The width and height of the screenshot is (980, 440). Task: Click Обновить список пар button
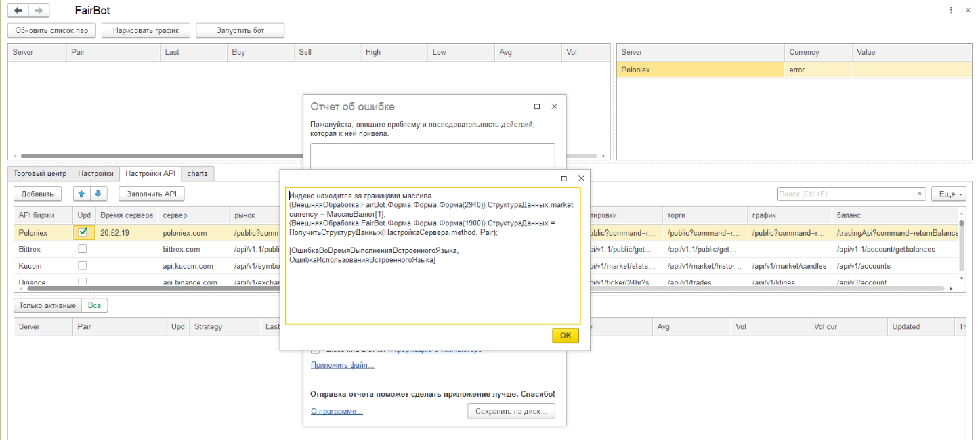point(51,30)
